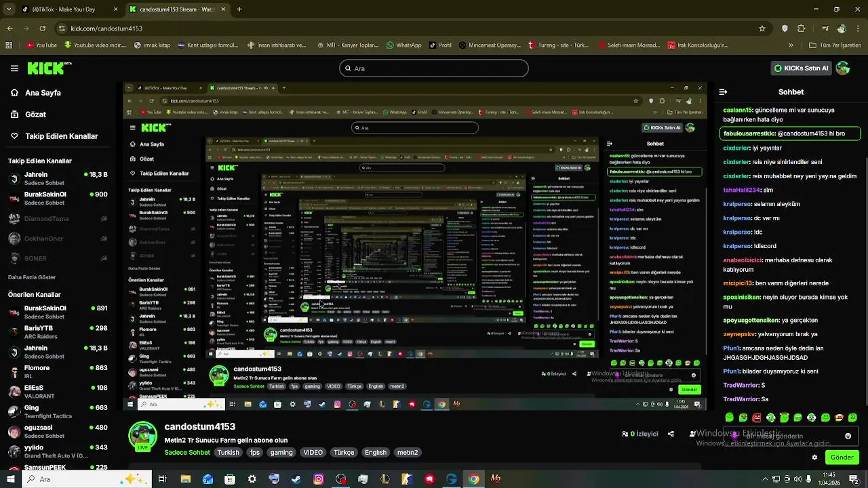Open Chrome tab search dropdown arrow
The width and height of the screenshot is (868, 488).
point(7,9)
